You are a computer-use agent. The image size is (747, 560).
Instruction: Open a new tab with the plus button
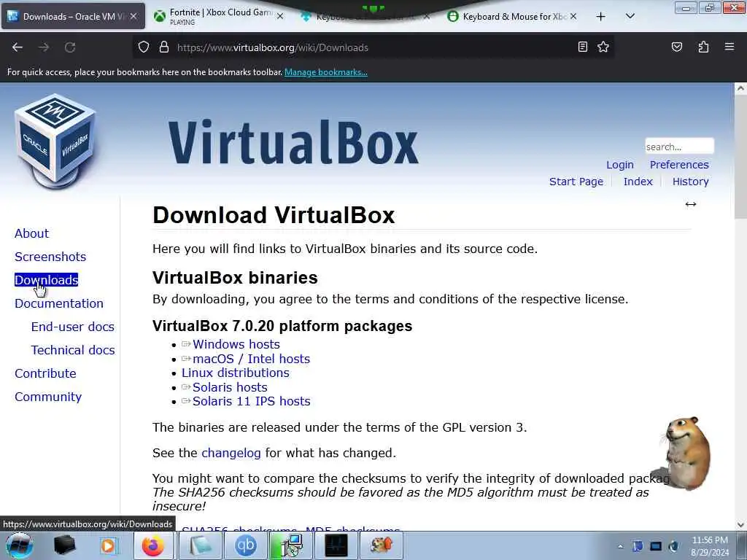(x=601, y=17)
